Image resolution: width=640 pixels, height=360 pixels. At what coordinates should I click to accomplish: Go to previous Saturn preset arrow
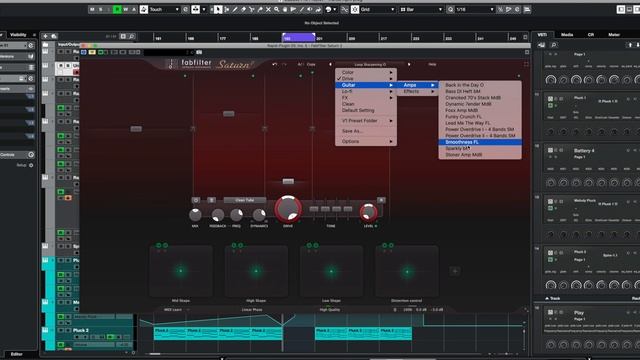[x=330, y=64]
